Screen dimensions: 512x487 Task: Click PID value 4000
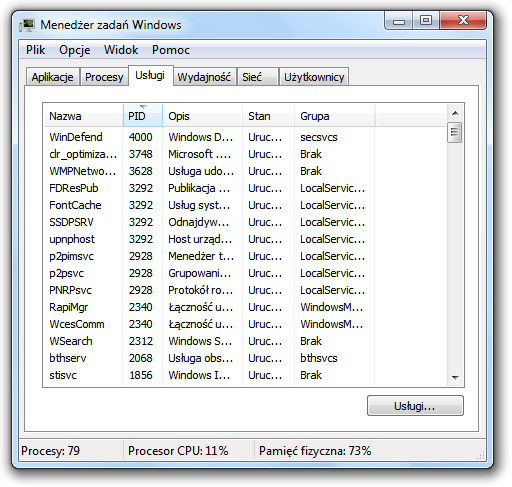[x=141, y=137]
